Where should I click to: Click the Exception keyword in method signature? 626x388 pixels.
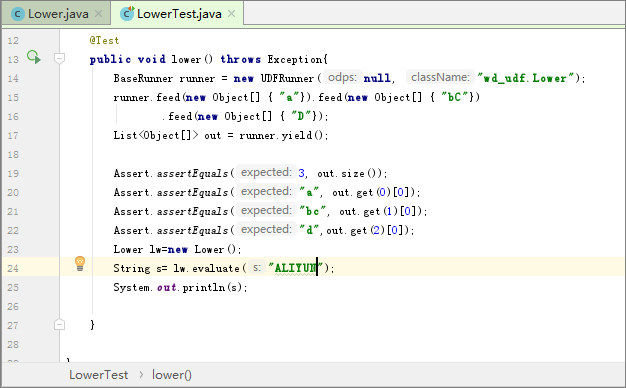point(295,59)
